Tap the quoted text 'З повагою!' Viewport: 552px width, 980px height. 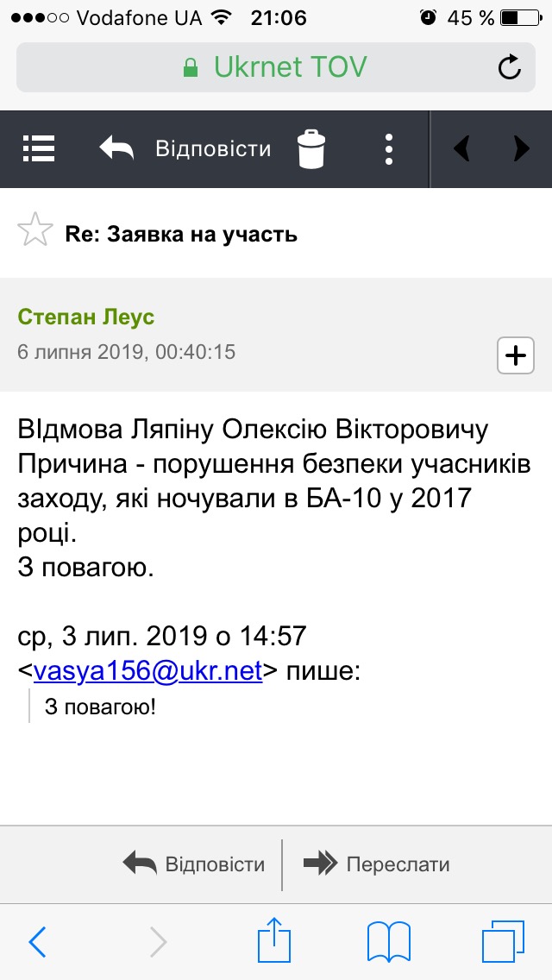click(100, 707)
